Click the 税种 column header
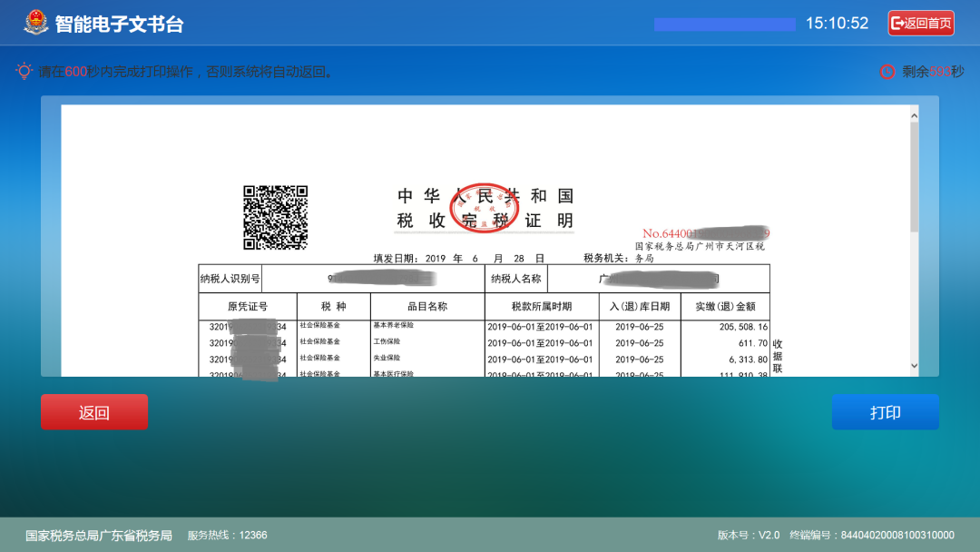 point(334,306)
